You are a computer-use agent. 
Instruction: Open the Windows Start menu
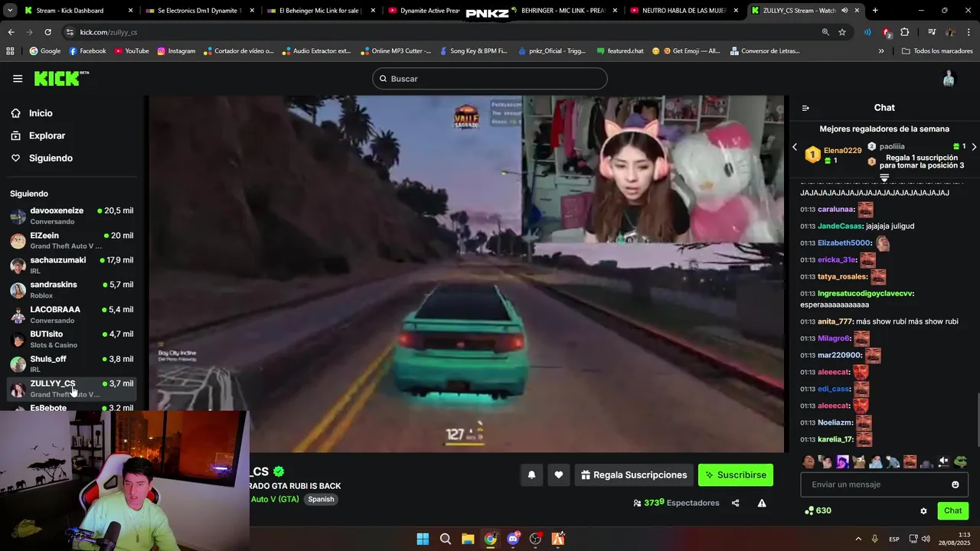[x=423, y=539]
